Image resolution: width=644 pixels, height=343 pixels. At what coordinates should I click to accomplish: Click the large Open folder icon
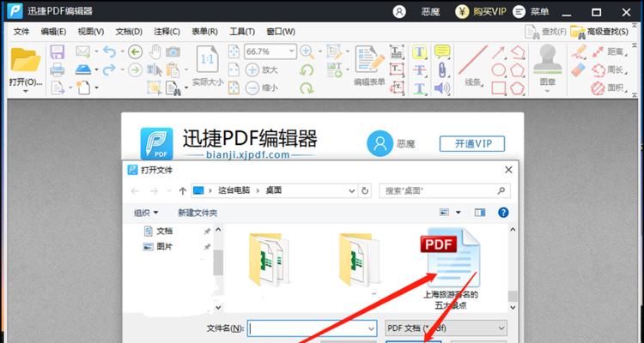26,60
